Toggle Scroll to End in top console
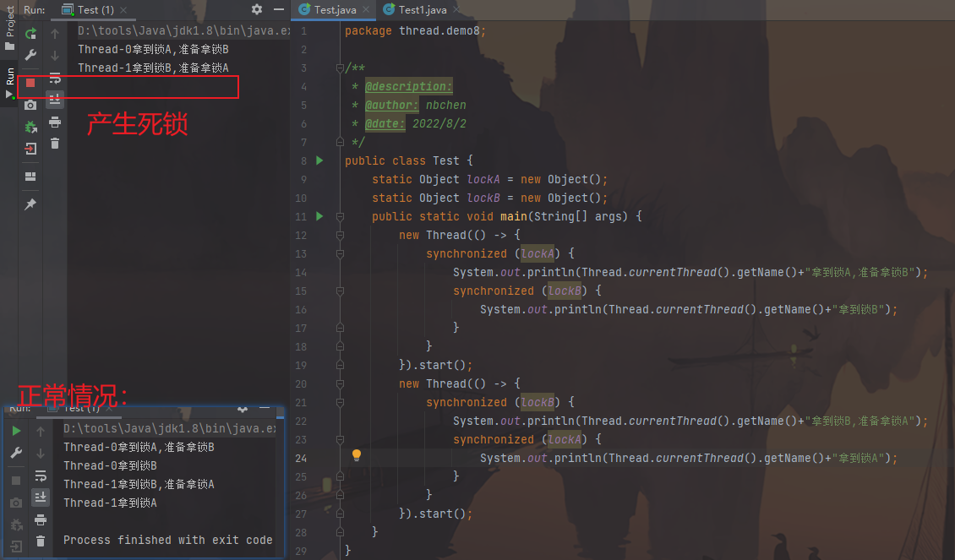Image resolution: width=955 pixels, height=560 pixels. 55,100
